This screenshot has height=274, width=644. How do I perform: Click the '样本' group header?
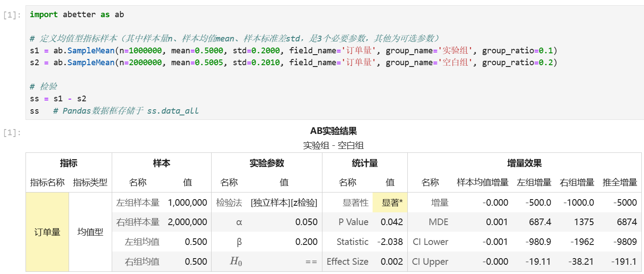pos(161,163)
